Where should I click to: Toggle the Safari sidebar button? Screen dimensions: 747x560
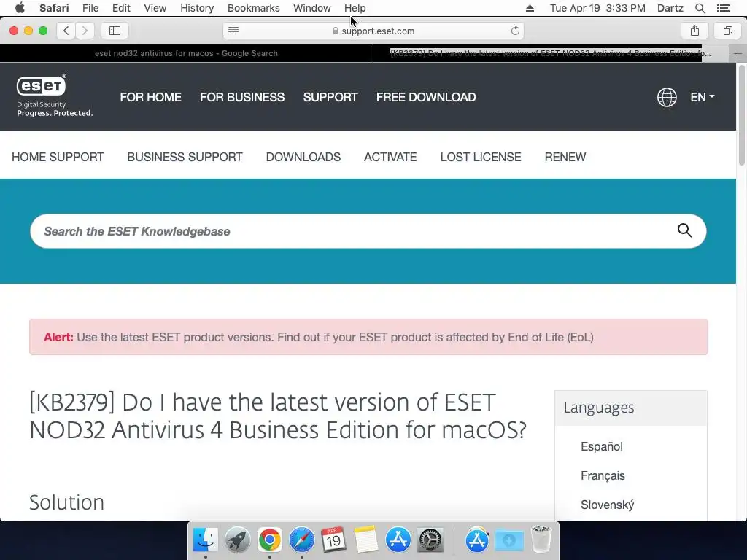(x=115, y=31)
